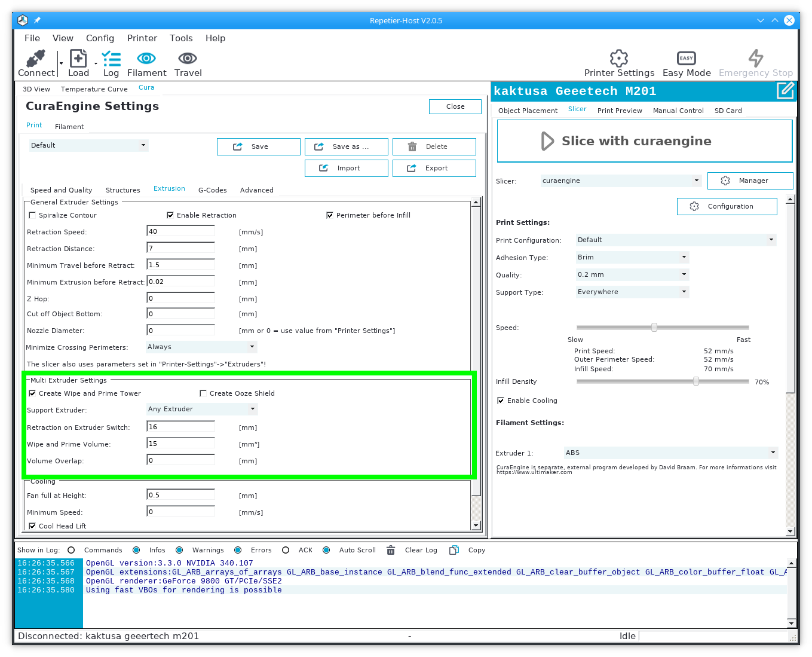Toggle the Log list icon
This screenshot has height=657, width=812.
pos(111,59)
